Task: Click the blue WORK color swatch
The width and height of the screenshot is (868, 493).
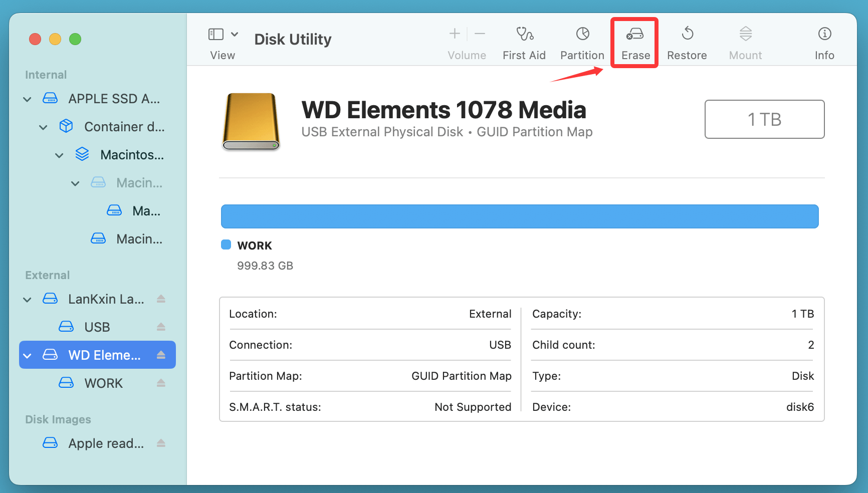Action: pyautogui.click(x=225, y=244)
